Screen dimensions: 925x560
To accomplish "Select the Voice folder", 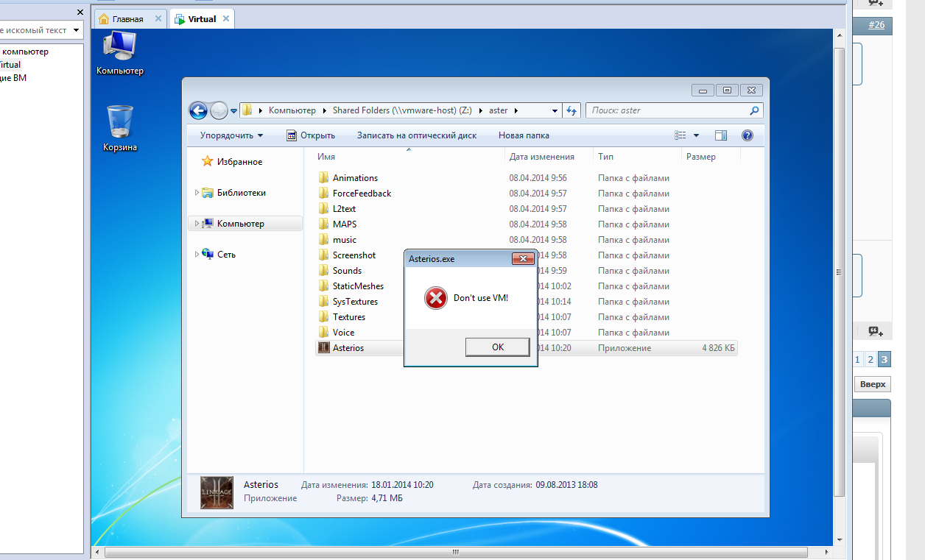I will [343, 333].
